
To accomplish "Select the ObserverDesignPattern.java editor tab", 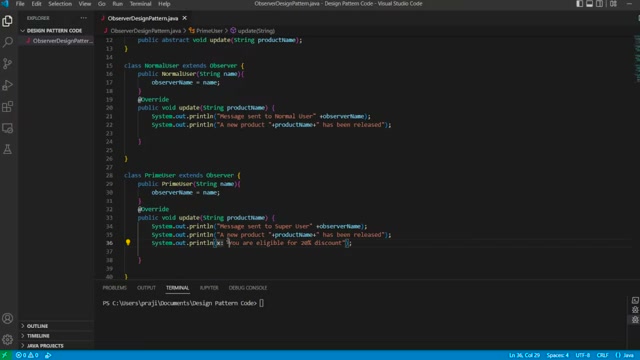I will [143, 18].
